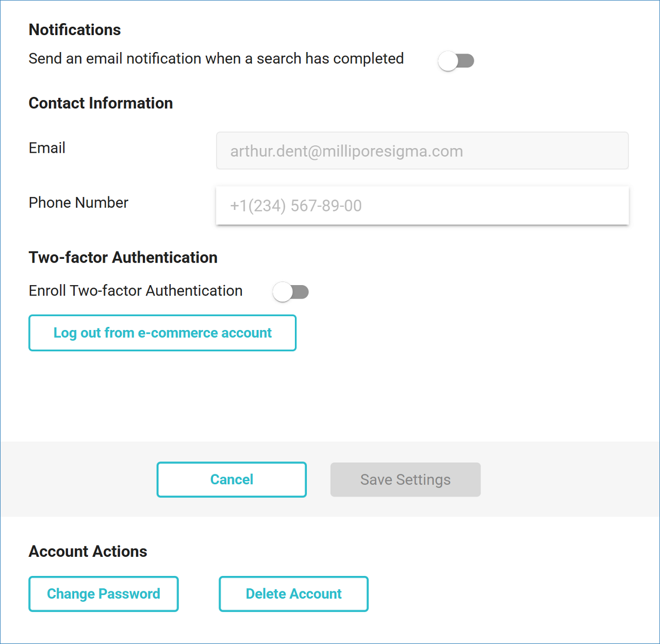660x644 pixels.
Task: Click inside the Phone Number field
Action: [x=422, y=206]
